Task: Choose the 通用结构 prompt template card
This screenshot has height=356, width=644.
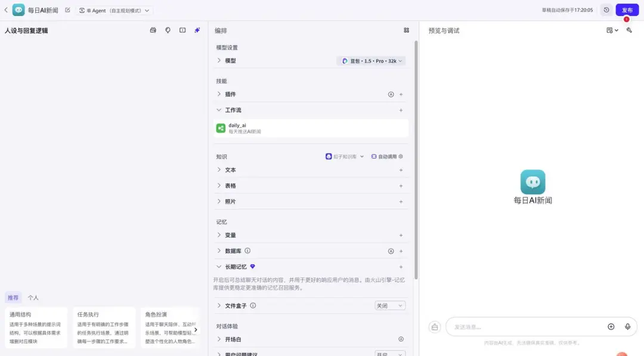Action: coord(36,327)
